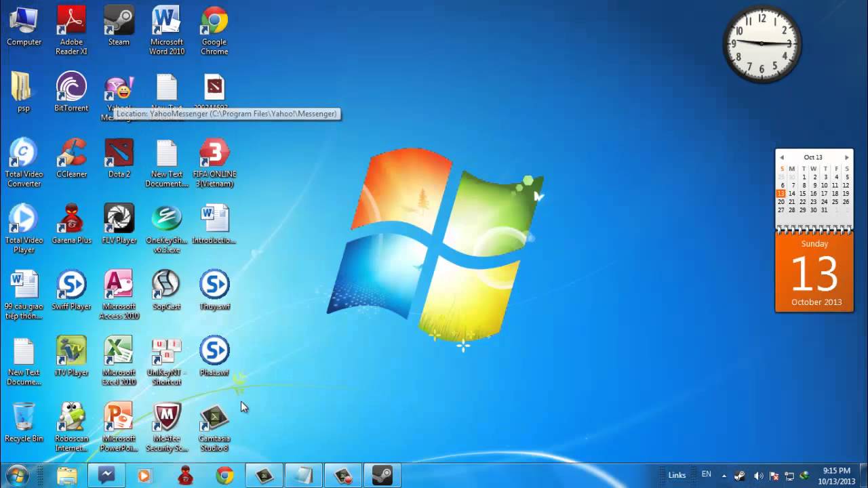The height and width of the screenshot is (488, 868).
Task: Open Chrome from the taskbar
Action: pos(224,476)
